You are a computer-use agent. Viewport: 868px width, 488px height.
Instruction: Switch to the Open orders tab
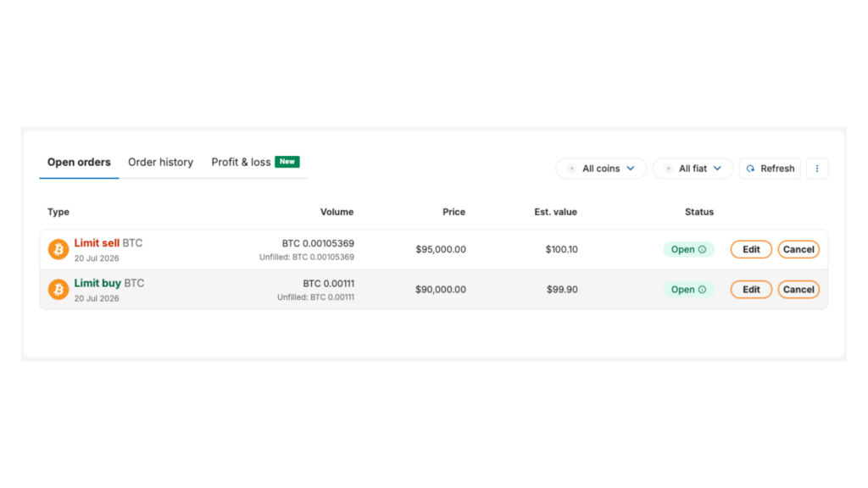79,162
